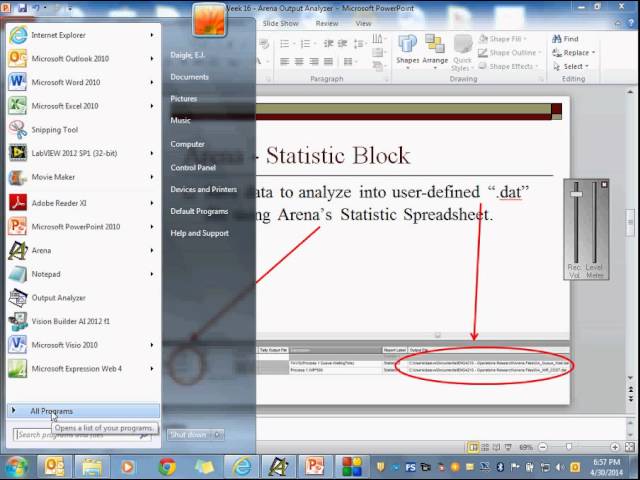This screenshot has width=640, height=480.
Task: Open Documents from Start menu
Action: (189, 77)
